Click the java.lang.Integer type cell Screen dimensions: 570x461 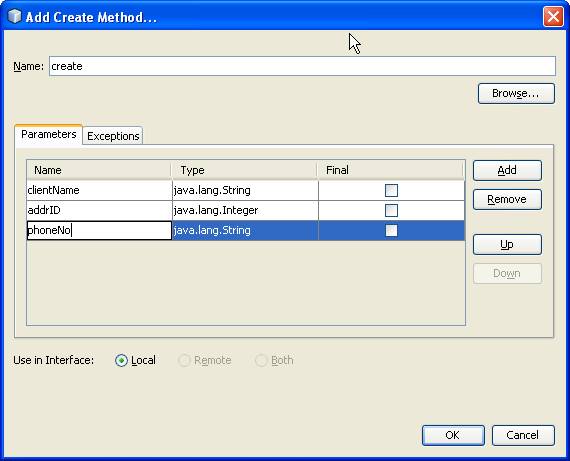[x=245, y=210]
